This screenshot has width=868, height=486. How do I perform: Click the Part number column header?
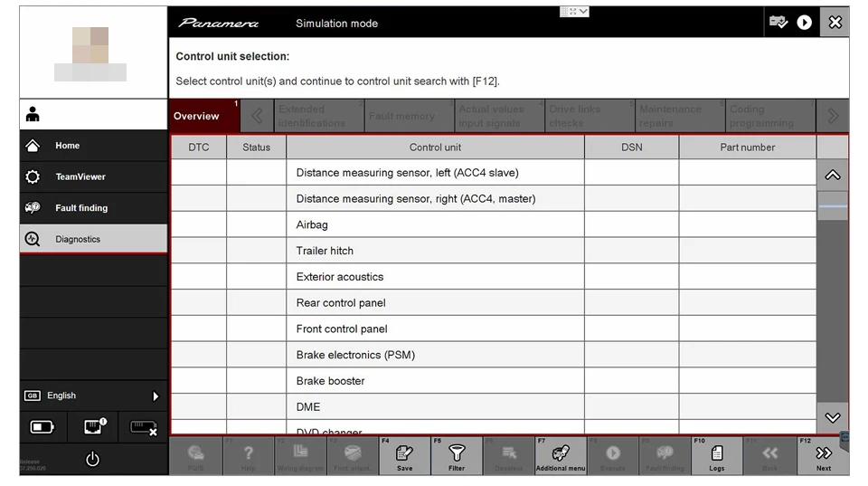click(748, 148)
